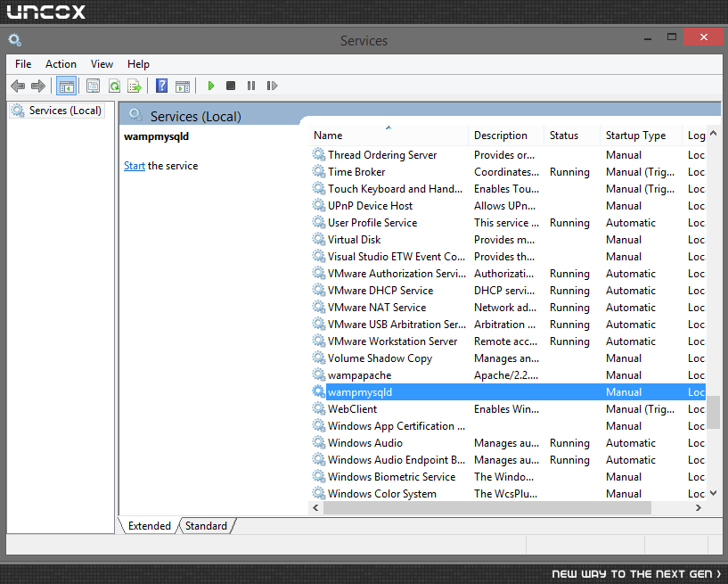This screenshot has height=584, width=728.
Task: Select VMware USB Arbitration Ser... row
Action: tap(508, 325)
